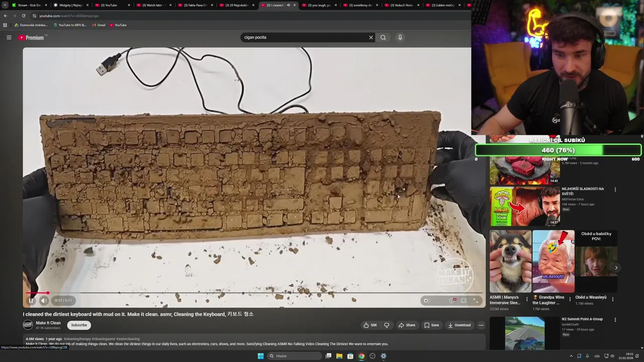Switch to the 'you laugh, you' tab
644x362 pixels.
click(319, 5)
